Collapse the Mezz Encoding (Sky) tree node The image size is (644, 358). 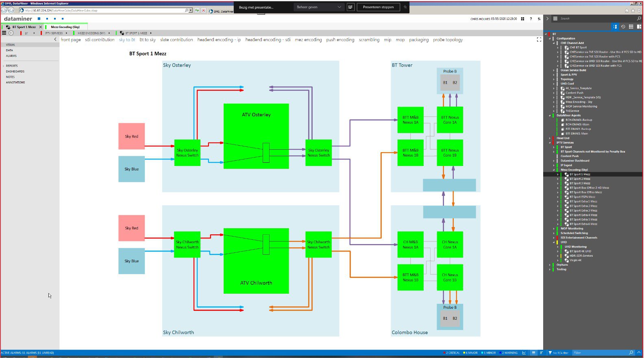coord(554,170)
